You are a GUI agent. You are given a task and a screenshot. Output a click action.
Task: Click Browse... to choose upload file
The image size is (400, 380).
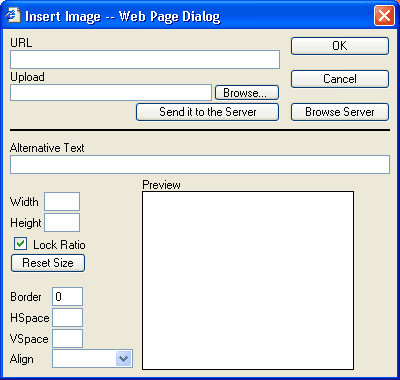(247, 93)
